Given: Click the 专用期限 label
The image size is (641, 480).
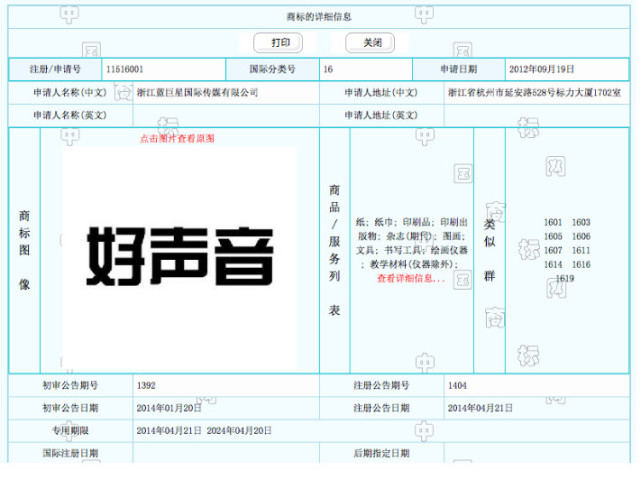Looking at the screenshot, I should pos(70,431).
